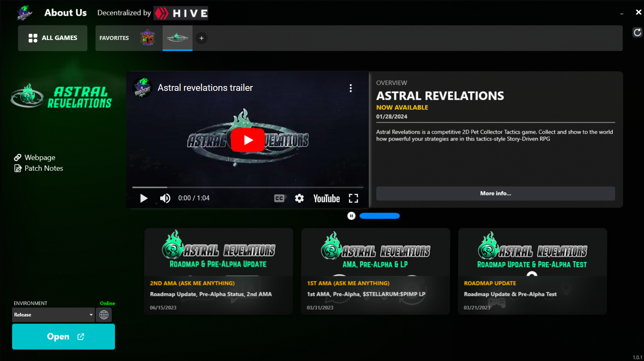Click the Open game button
Viewport: 644px width, 361px height.
(63, 337)
